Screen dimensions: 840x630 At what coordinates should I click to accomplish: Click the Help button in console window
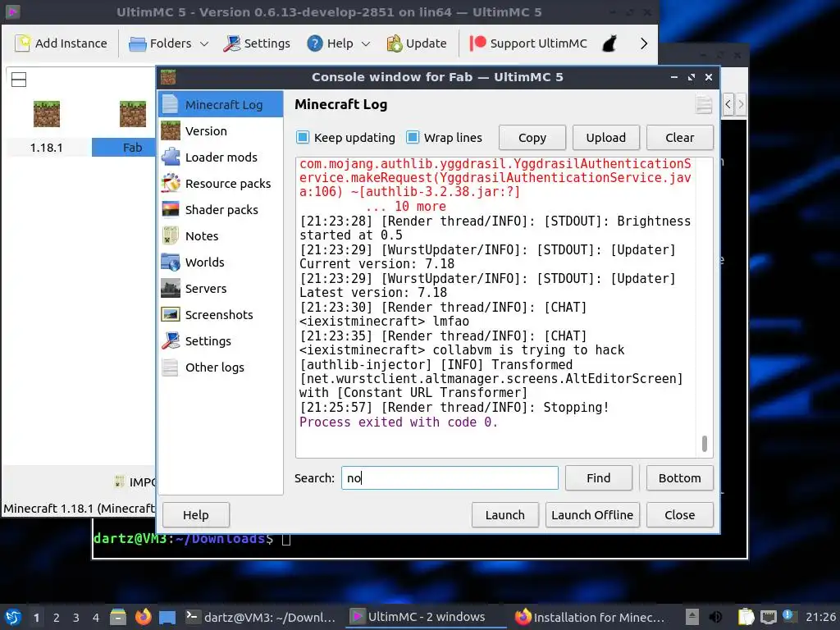(x=196, y=515)
